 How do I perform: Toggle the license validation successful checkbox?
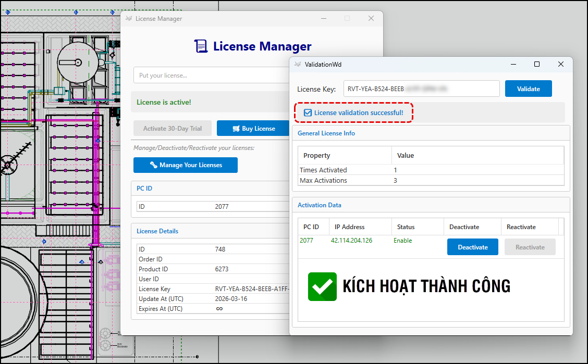point(308,113)
